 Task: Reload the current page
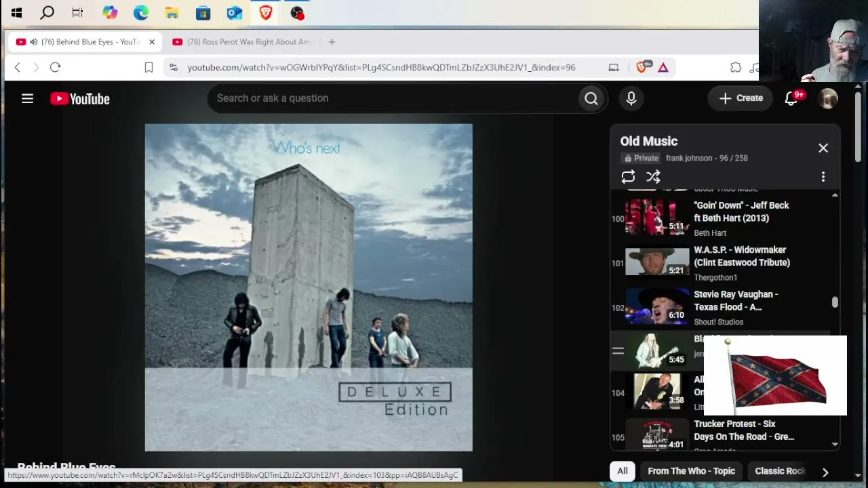[56, 67]
